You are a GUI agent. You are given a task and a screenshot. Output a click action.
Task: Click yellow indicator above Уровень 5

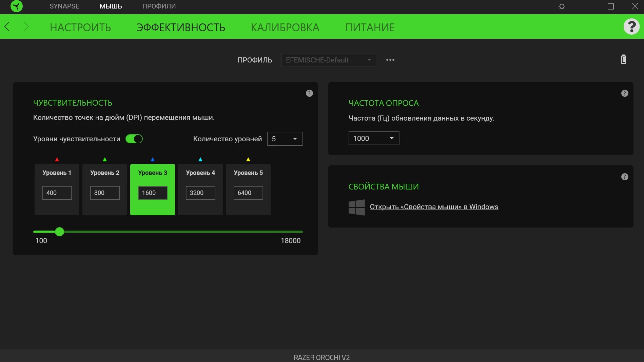248,159
